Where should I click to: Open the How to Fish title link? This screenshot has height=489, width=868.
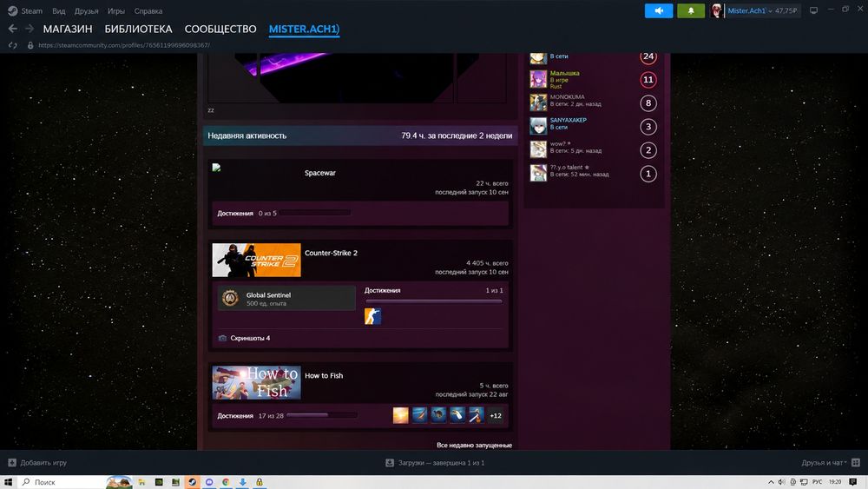point(324,375)
